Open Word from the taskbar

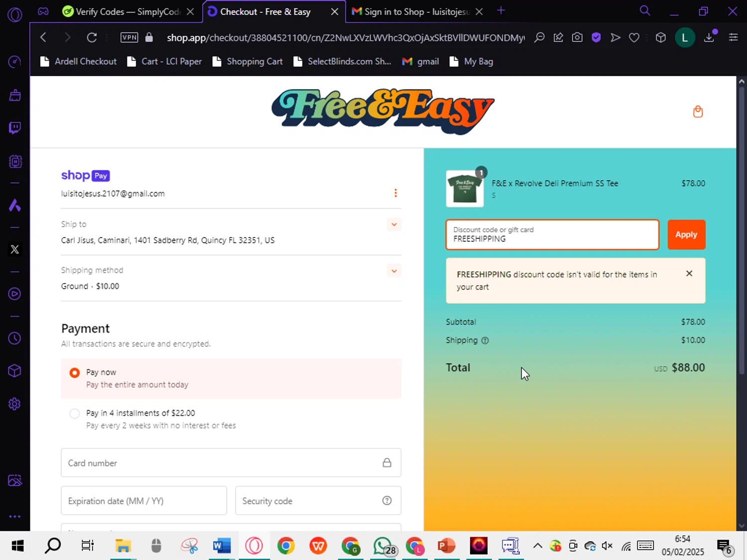point(222,546)
